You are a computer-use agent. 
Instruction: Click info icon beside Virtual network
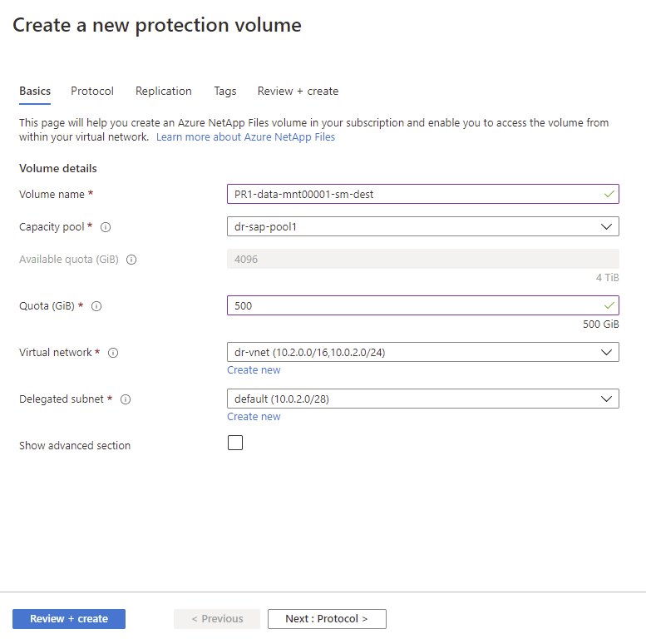(113, 353)
